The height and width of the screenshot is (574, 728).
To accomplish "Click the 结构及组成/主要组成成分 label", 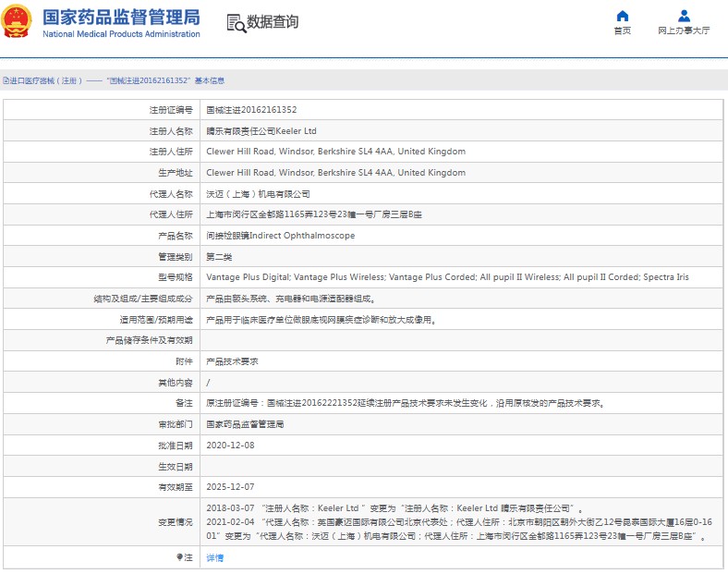I will point(143,299).
